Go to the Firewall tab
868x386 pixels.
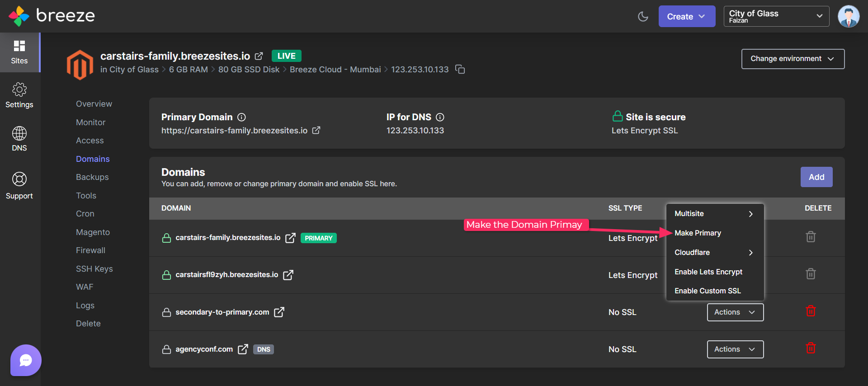[x=90, y=250]
